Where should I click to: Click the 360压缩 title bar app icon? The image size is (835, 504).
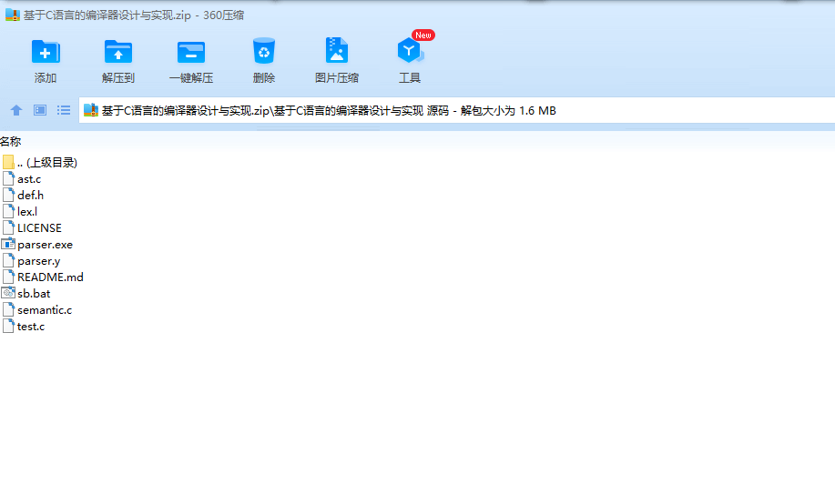click(x=12, y=15)
